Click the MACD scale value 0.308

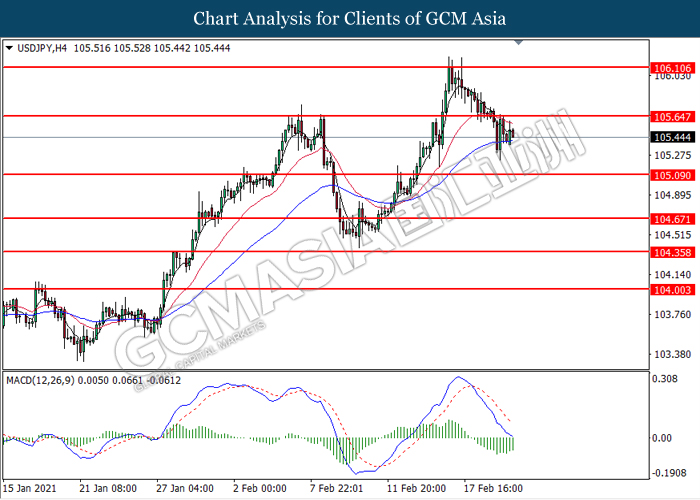tap(665, 379)
